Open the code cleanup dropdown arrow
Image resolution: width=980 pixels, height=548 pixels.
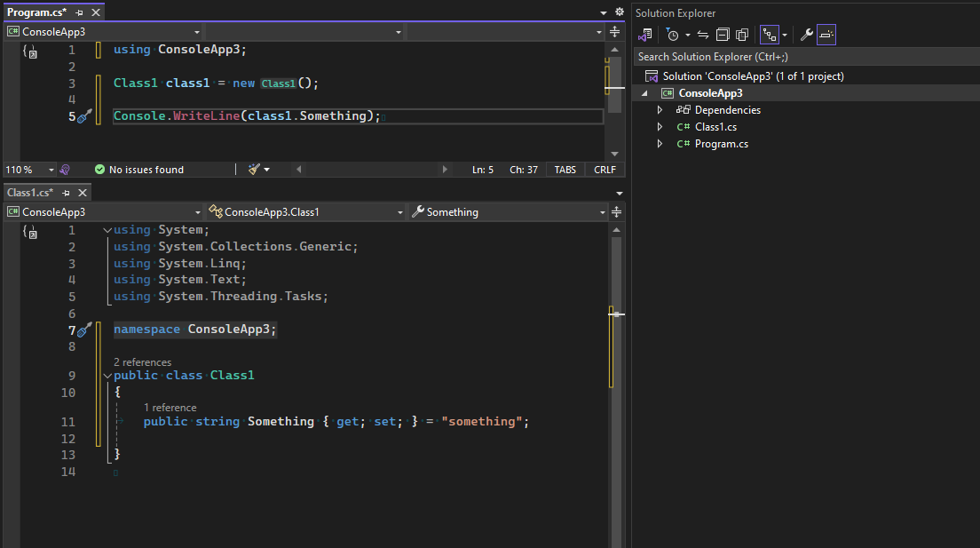267,170
